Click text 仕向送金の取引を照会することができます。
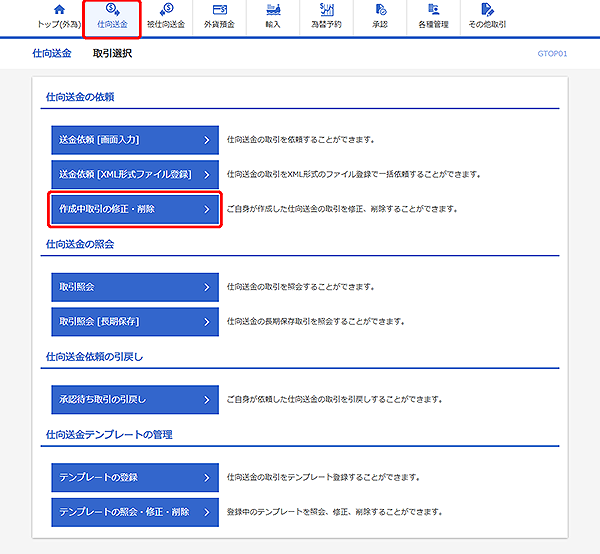 (301, 287)
